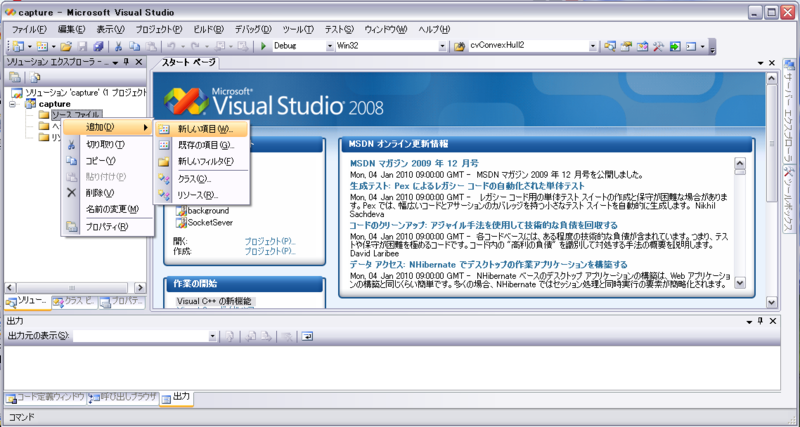Click 開く プロジェクト(P) link
800x427 pixels.
click(x=270, y=241)
